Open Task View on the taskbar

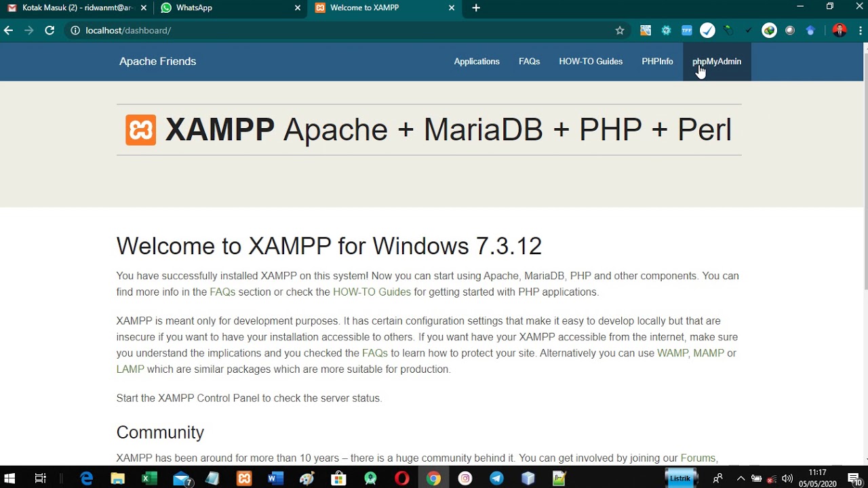point(40,479)
